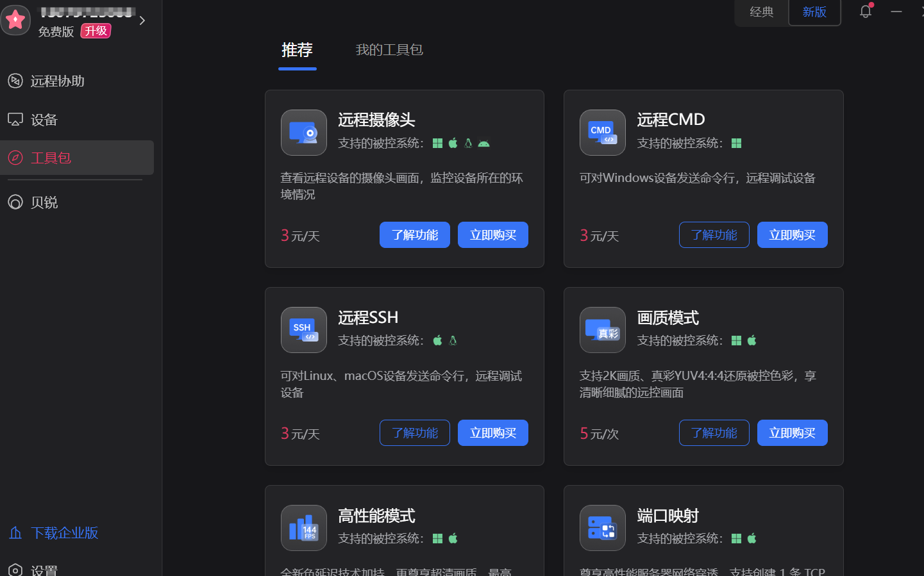The height and width of the screenshot is (576, 924).
Task: Click the 高性能模式 144 FPS icon
Action: [x=304, y=528]
